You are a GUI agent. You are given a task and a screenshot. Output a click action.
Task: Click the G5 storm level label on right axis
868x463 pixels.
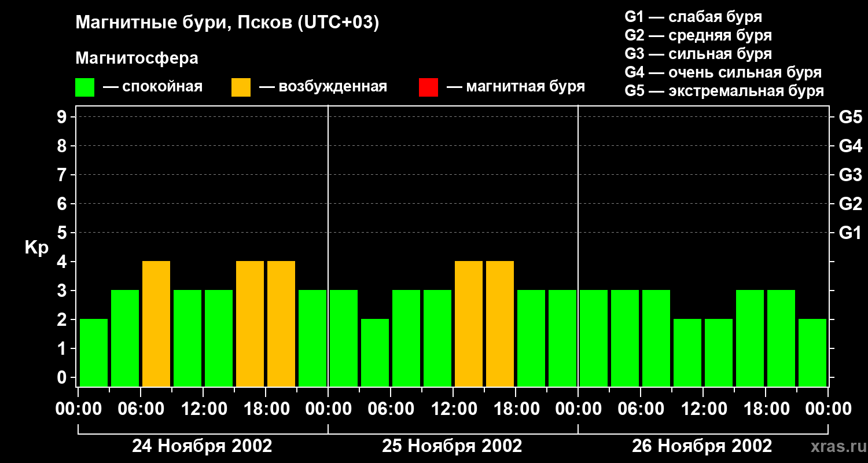pyautogui.click(x=850, y=117)
